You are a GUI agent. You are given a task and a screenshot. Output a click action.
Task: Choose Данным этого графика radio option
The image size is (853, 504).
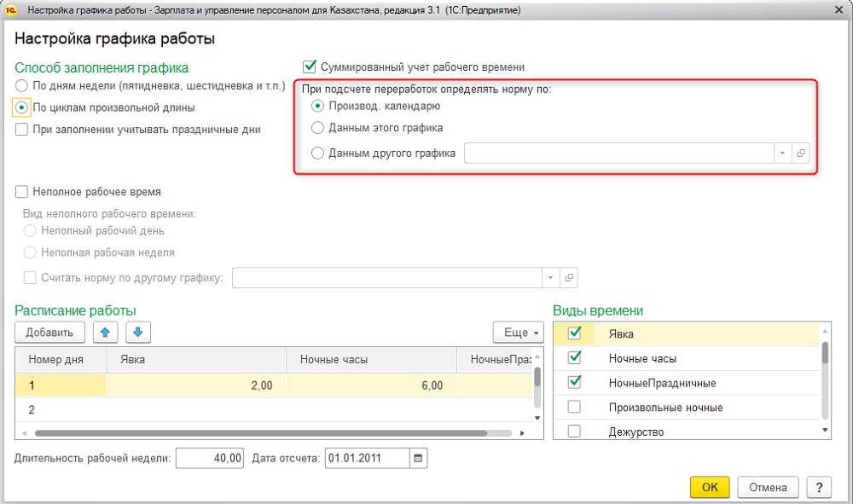tap(317, 128)
